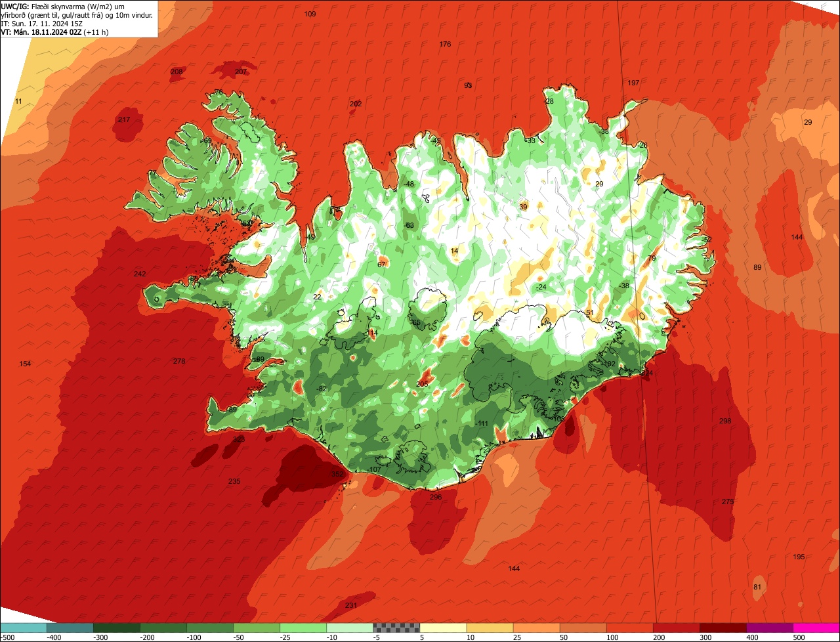
Task: Click the map value 67 in northwest-central Iceland
Action: pyautogui.click(x=381, y=265)
